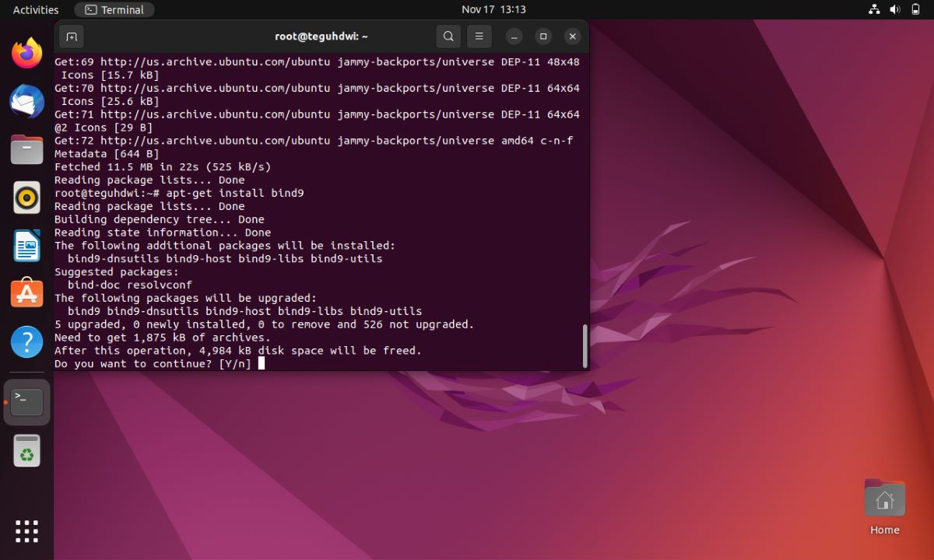Maximize the terminal window
This screenshot has width=934, height=560.
[543, 36]
